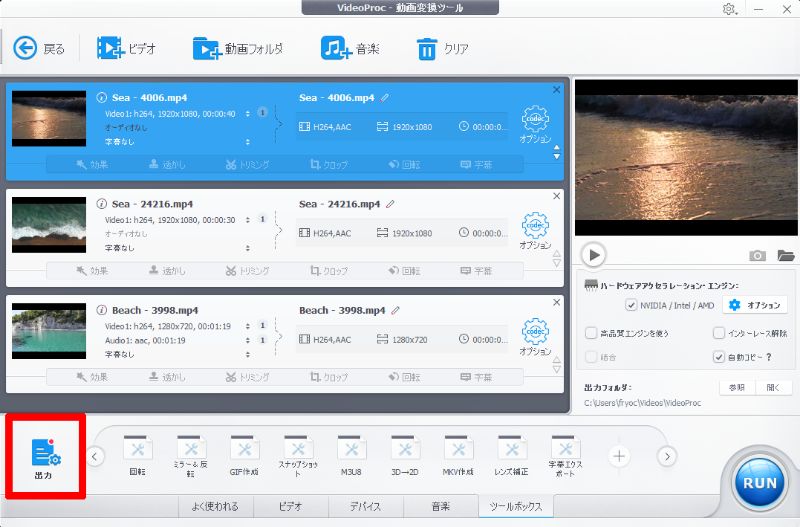Open クロップ for Sea - 24216.mp4
The height and width of the screenshot is (527, 800).
point(329,271)
